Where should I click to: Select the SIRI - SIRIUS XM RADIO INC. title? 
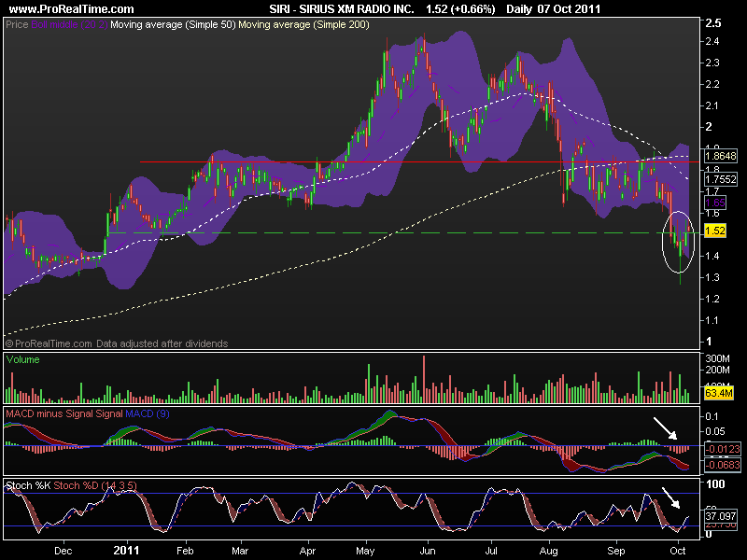coord(342,8)
